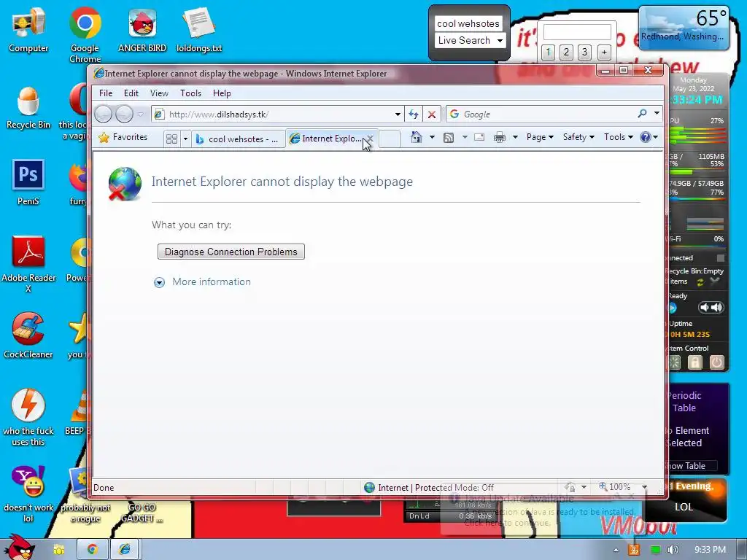The image size is (747, 560).
Task: Click the search magnifier icon in IE
Action: pyautogui.click(x=642, y=114)
